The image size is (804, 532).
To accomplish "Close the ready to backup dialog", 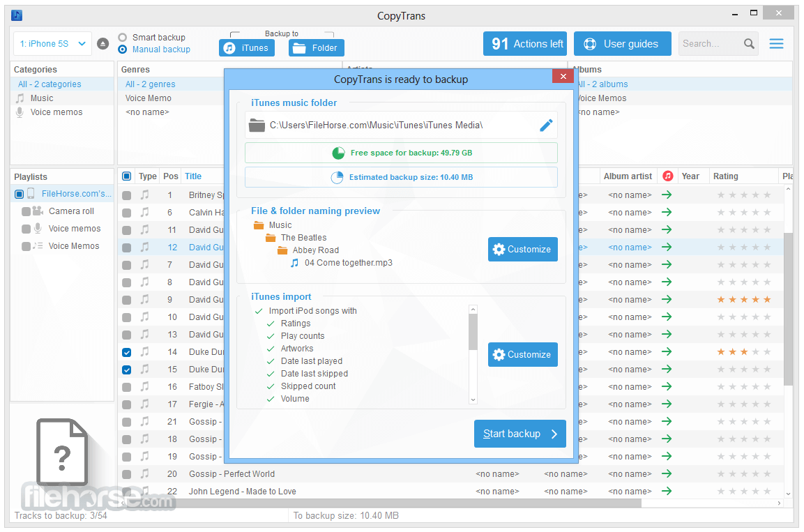I will (563, 76).
